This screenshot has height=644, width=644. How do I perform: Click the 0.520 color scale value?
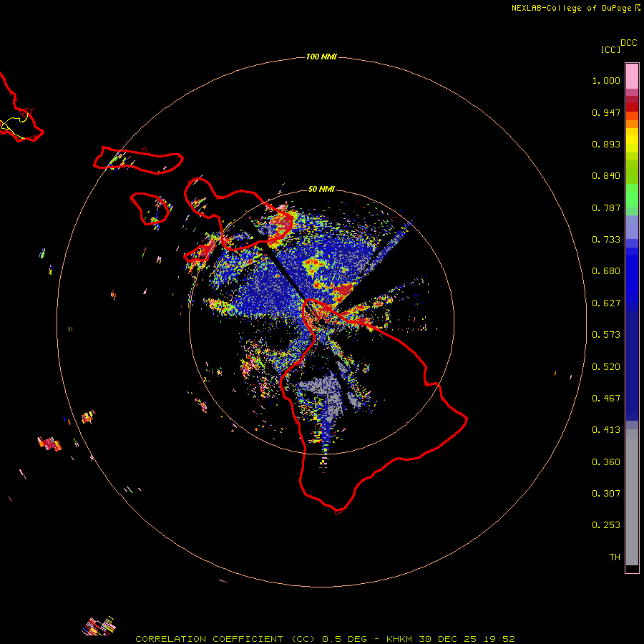click(x=606, y=367)
